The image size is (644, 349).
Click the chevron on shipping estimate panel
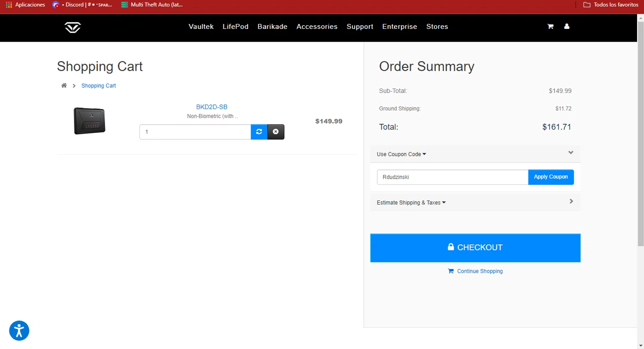point(571,201)
